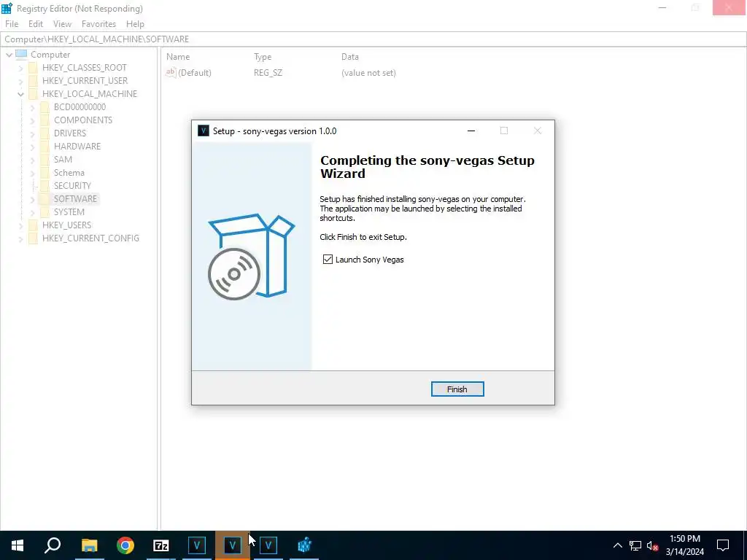747x560 pixels.
Task: Open the Favorites menu
Action: click(x=98, y=24)
